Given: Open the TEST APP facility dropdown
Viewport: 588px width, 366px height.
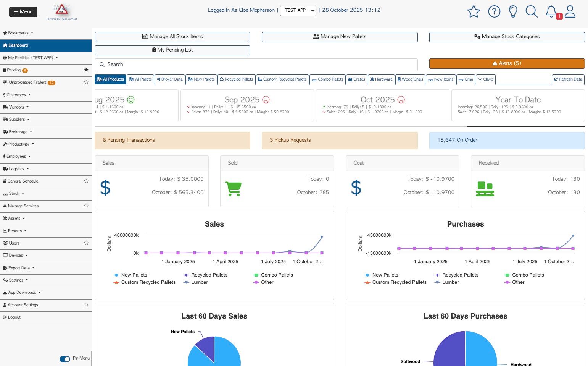Looking at the screenshot, I should click(298, 11).
